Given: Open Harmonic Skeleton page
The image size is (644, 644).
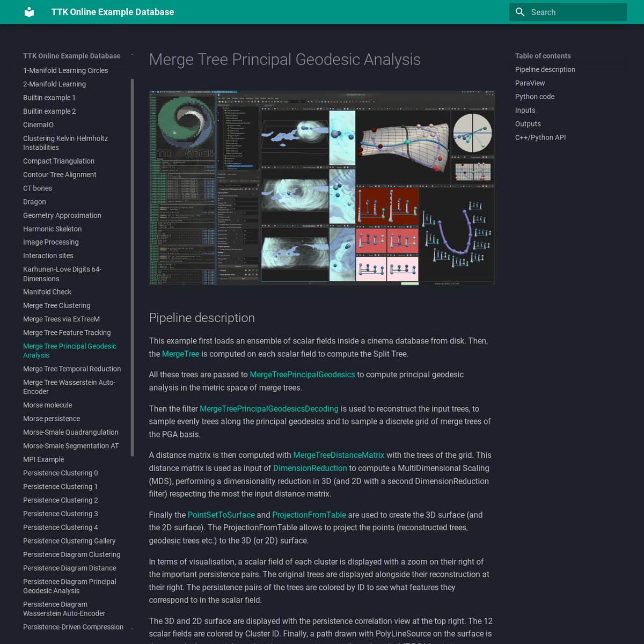Looking at the screenshot, I should click(52, 229).
